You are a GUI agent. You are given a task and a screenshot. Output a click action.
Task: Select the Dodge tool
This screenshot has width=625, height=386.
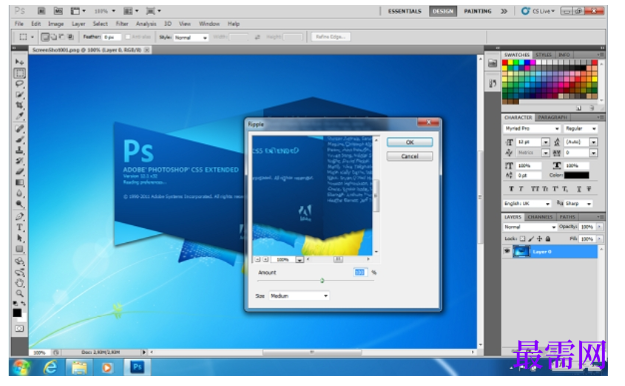[x=19, y=204]
